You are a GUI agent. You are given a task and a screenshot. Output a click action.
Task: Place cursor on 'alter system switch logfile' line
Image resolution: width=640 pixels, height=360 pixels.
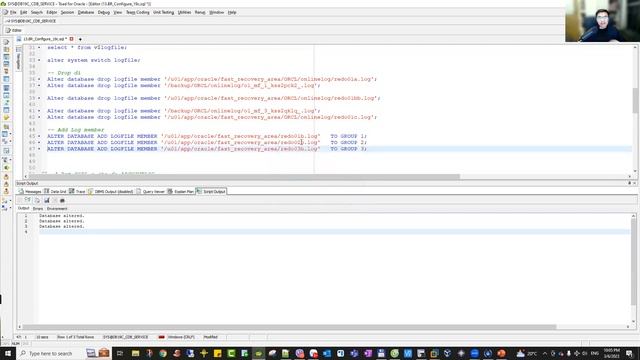point(93,60)
